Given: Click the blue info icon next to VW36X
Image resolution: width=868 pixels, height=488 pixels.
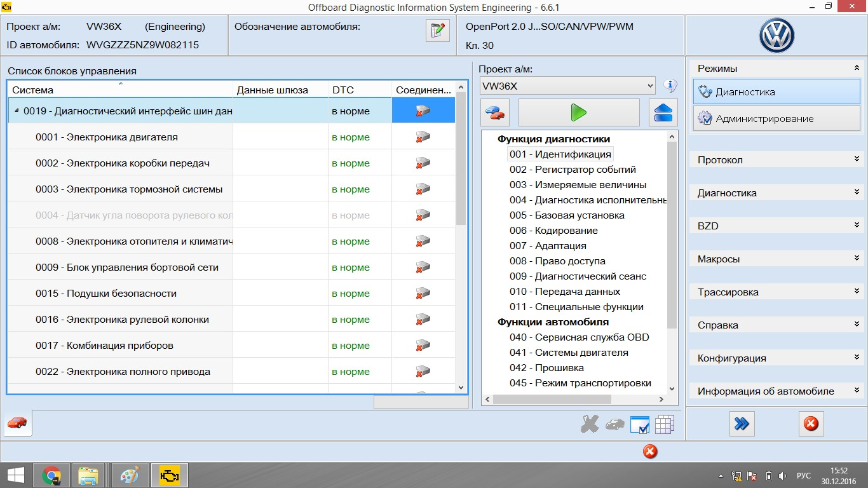Looking at the screenshot, I should point(670,86).
